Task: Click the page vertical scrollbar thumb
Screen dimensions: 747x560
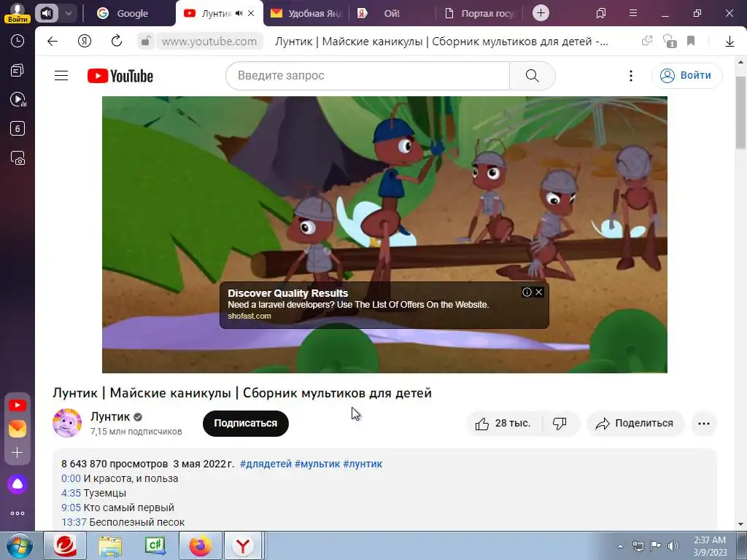Action: pyautogui.click(x=741, y=112)
